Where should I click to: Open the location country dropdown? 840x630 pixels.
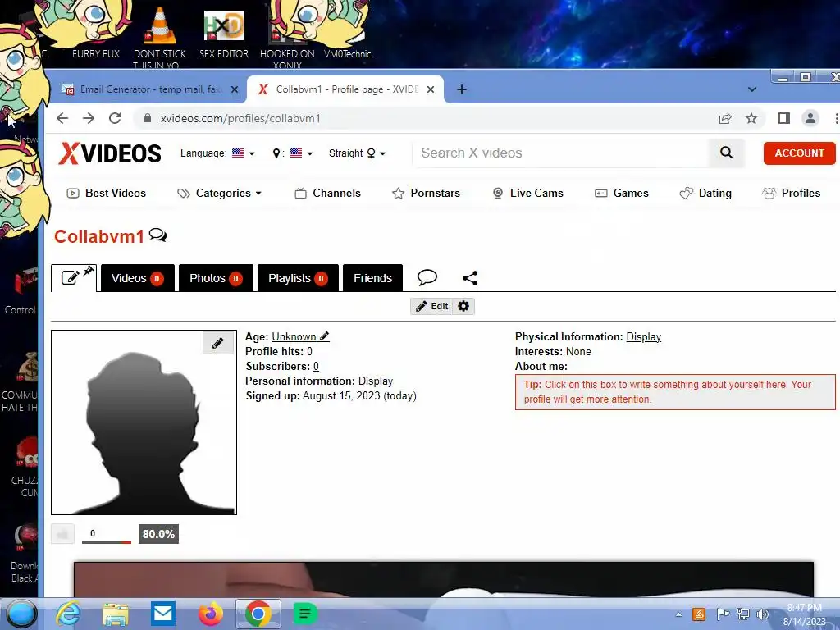(293, 153)
